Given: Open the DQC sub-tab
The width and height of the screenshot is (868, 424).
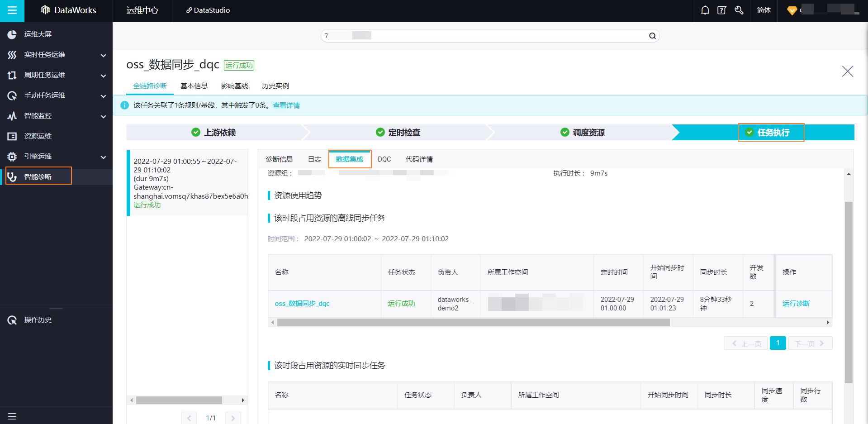Looking at the screenshot, I should (384, 159).
